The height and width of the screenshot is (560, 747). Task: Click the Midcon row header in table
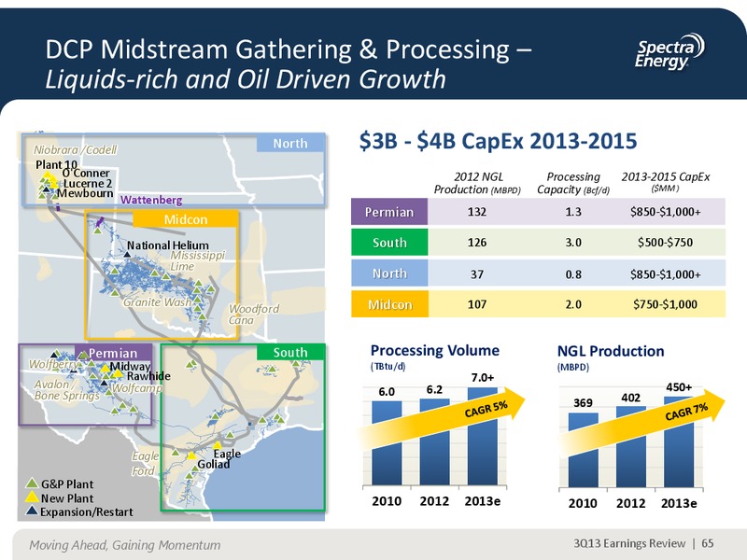pos(389,304)
